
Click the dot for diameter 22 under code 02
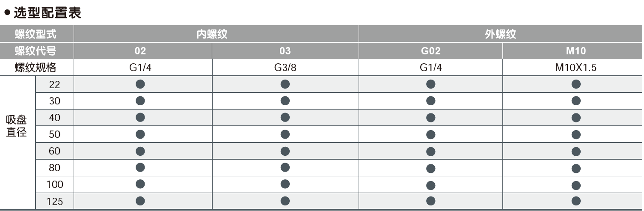140,84
